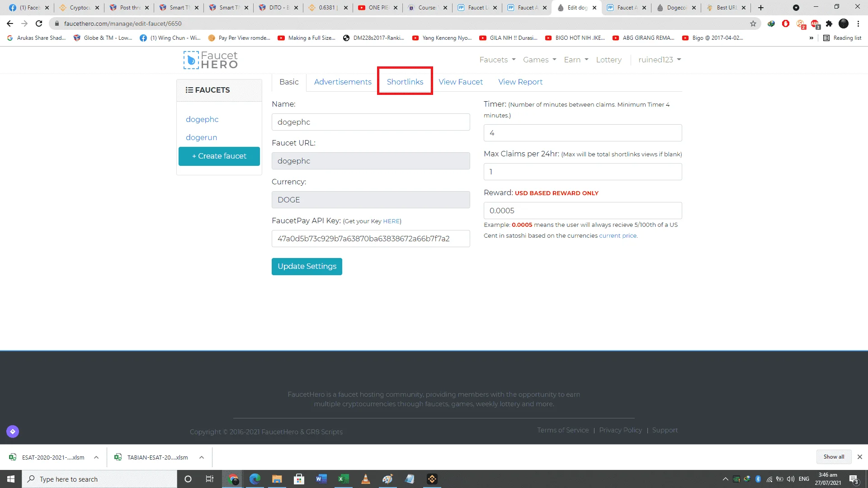Expand the Earn navigation dropdown

(x=576, y=60)
